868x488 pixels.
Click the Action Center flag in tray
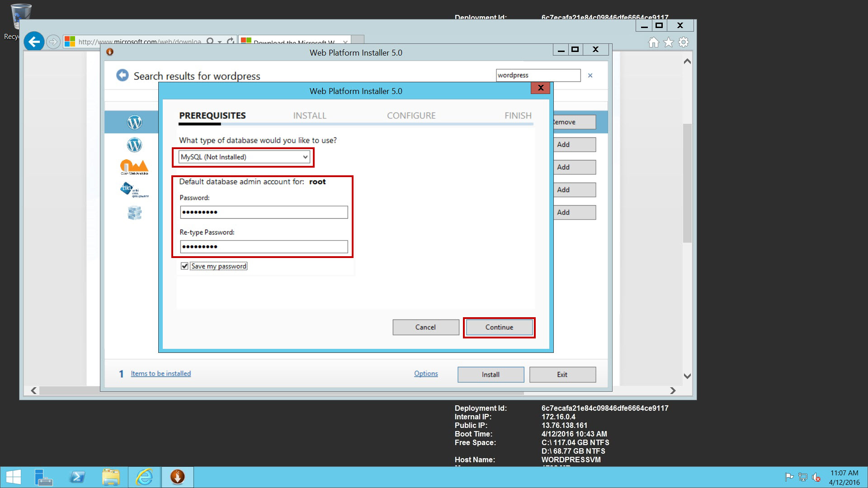[x=789, y=477]
